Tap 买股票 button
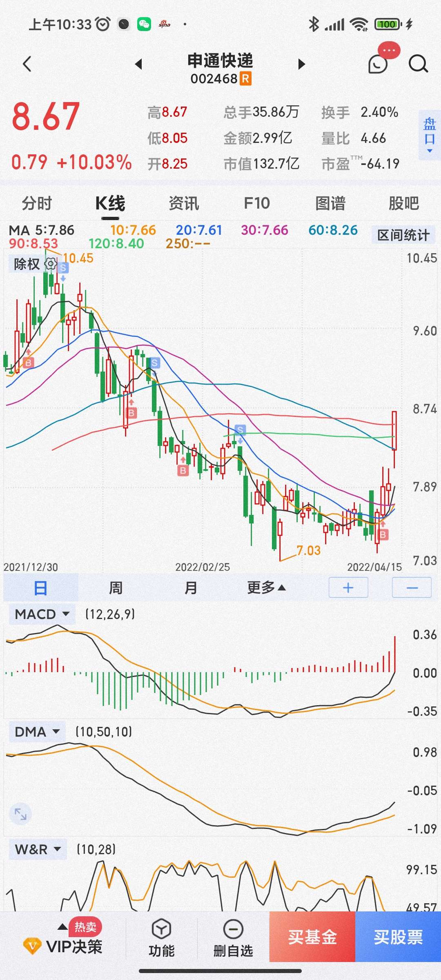The image size is (441, 980). click(x=398, y=937)
